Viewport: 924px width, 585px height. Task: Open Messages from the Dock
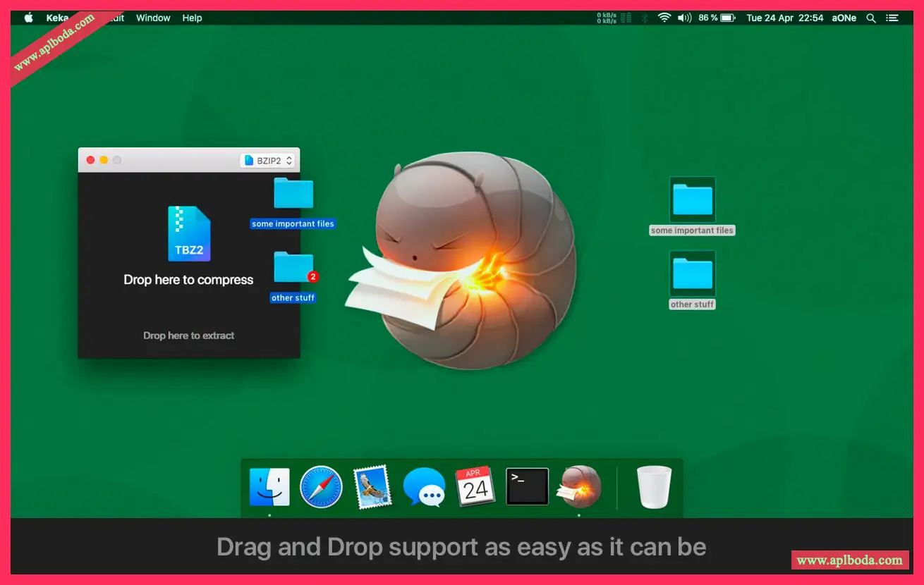pos(424,487)
